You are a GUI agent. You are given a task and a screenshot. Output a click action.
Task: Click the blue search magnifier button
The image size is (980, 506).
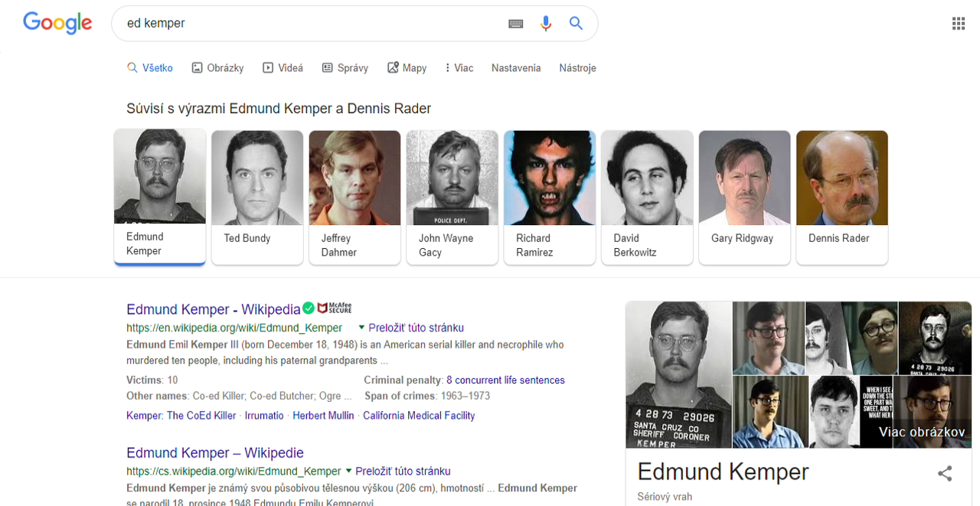point(577,23)
